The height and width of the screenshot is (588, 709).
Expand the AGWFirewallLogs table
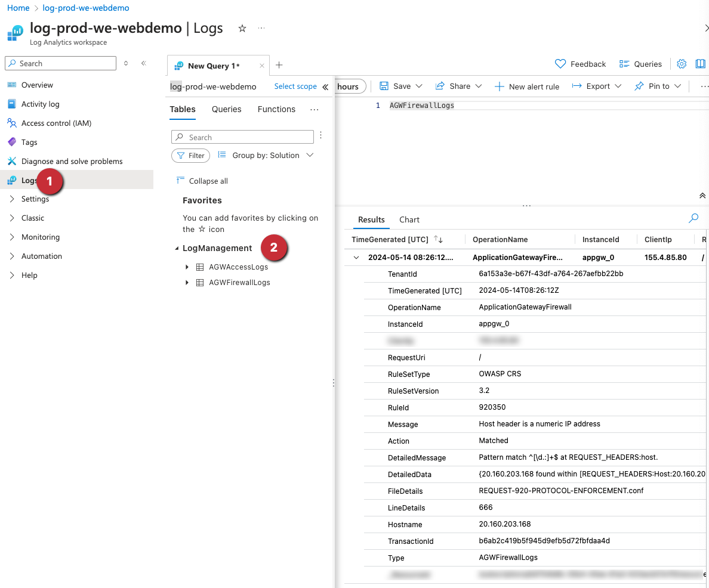[x=187, y=283]
